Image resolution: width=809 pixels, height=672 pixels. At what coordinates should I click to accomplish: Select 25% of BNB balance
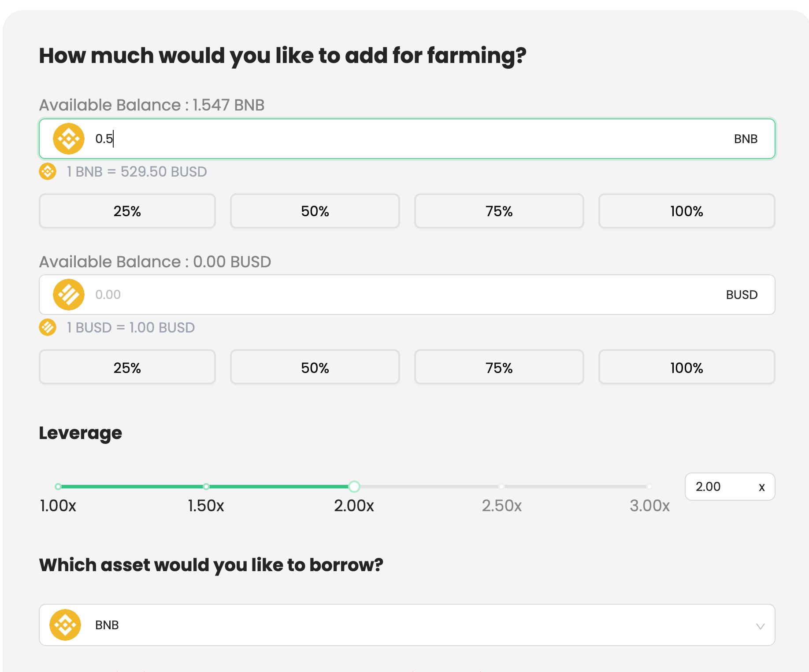127,211
